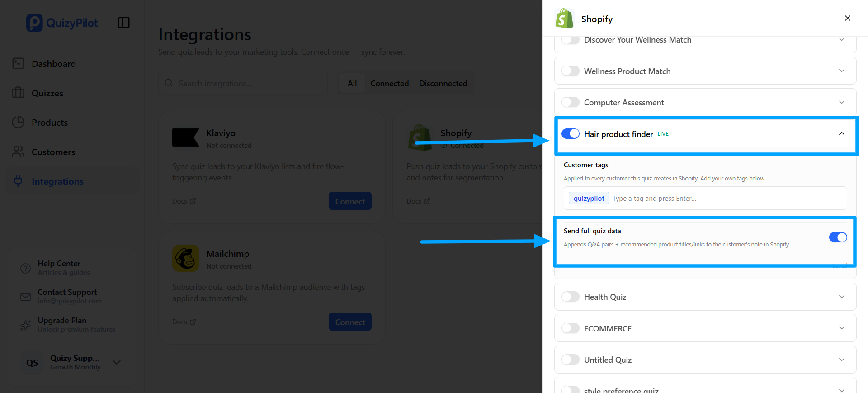The height and width of the screenshot is (393, 868).
Task: Click the Klaviyo Docs external-link icon
Action: (x=193, y=201)
